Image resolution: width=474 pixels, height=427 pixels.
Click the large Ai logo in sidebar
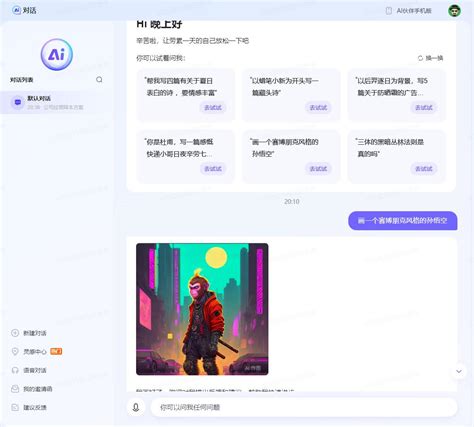pyautogui.click(x=57, y=54)
